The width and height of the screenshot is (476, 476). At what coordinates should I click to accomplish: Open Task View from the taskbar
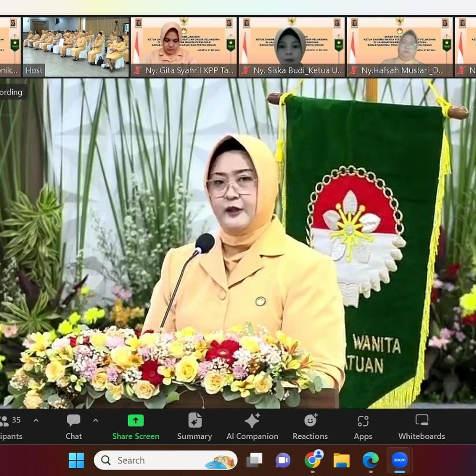coord(254,460)
